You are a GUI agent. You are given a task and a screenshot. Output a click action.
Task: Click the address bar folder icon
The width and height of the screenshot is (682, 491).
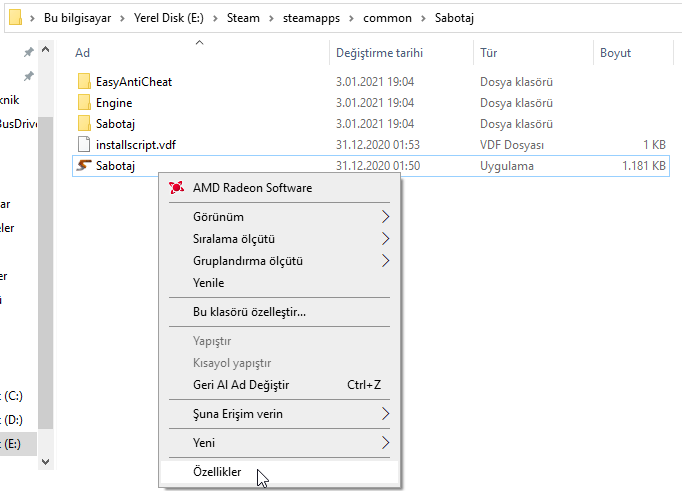point(11,18)
